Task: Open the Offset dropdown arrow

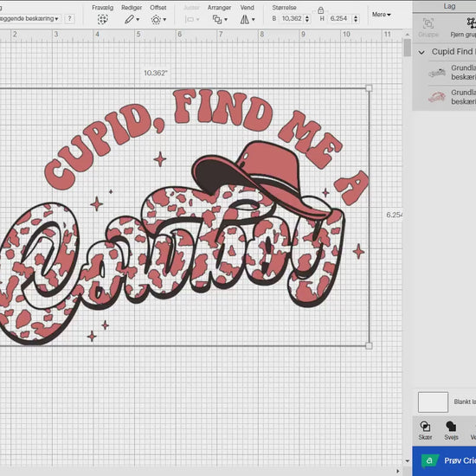Action: coord(164,20)
